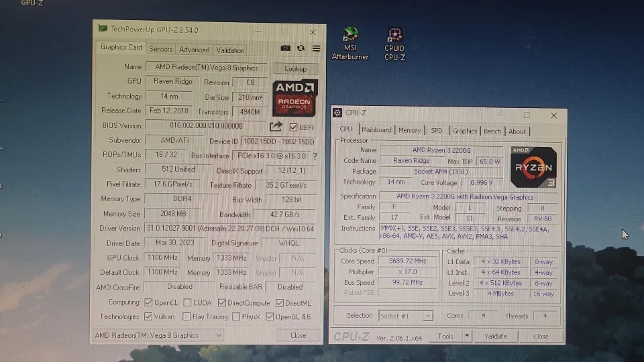
Task: Click the Lookup button in GPU-Z
Action: tap(296, 68)
